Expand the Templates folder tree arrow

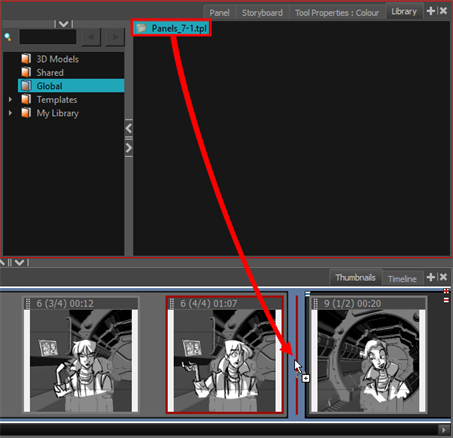pos(10,99)
